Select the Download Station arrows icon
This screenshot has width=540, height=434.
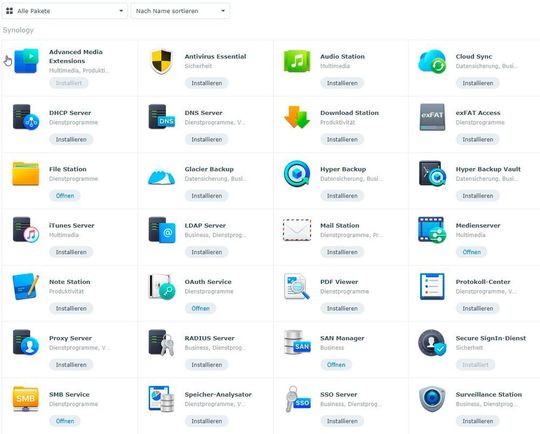tap(297, 117)
